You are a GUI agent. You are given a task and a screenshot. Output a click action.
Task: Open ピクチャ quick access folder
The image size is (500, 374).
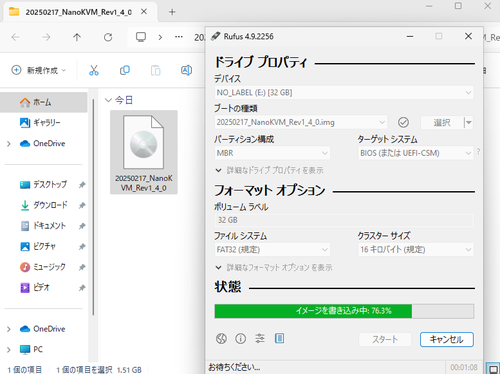(x=44, y=246)
